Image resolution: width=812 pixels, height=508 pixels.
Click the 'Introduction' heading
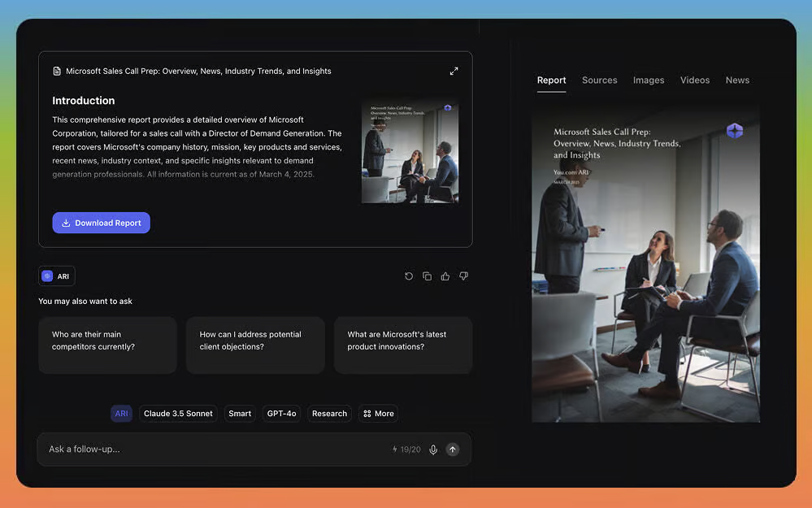pyautogui.click(x=84, y=101)
